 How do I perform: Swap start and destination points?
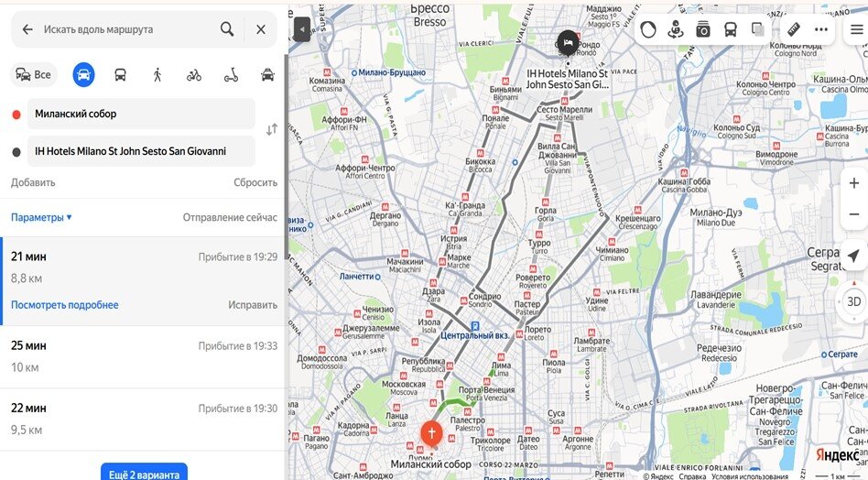(271, 130)
